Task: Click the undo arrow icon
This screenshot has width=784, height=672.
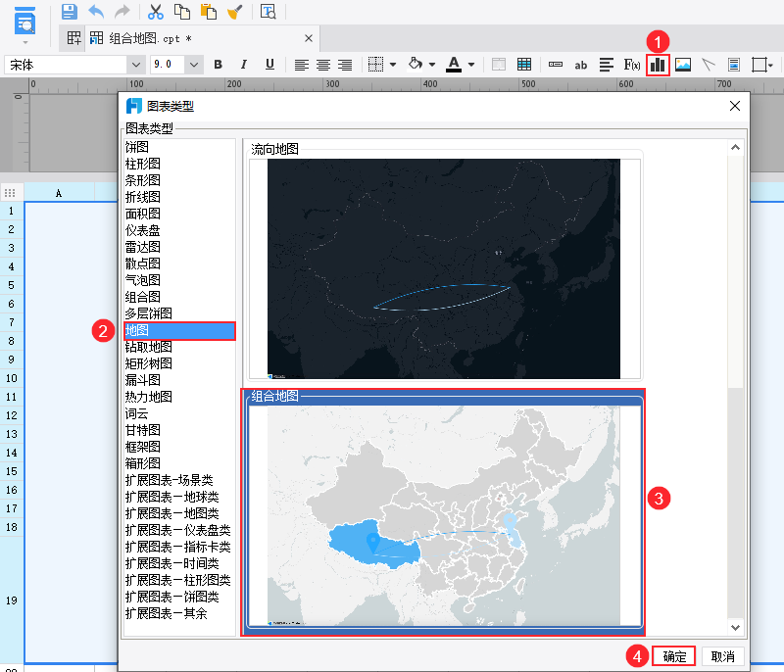Action: [96, 11]
